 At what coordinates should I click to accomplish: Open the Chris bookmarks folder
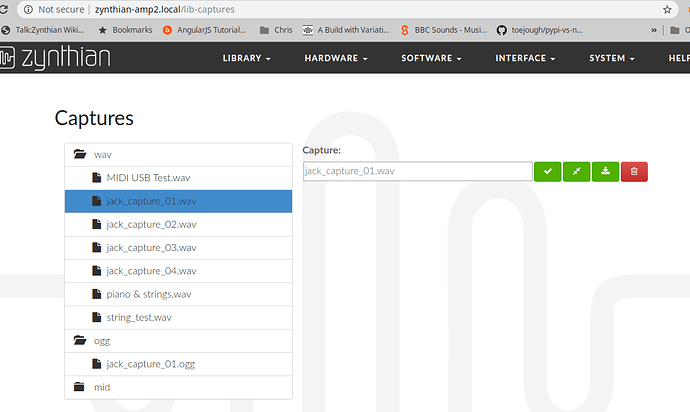[276, 30]
